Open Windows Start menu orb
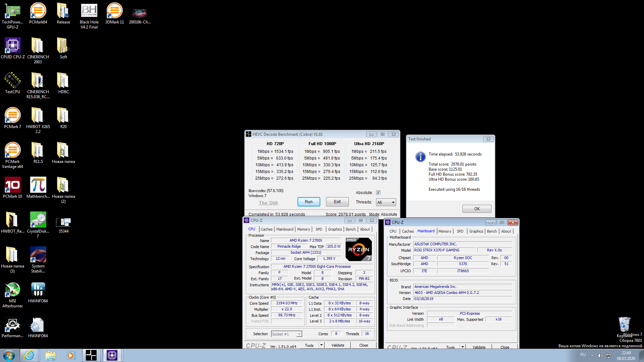This screenshot has width=644, height=362. [9, 355]
